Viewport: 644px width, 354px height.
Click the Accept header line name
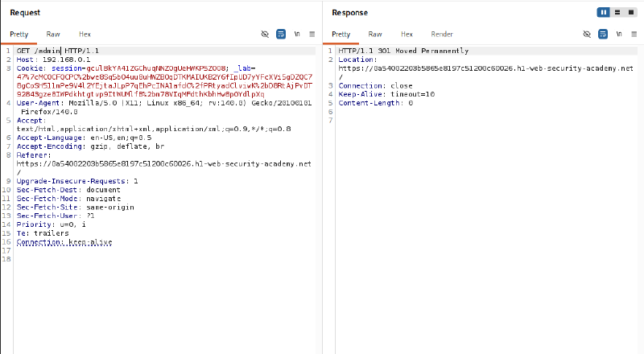(31, 121)
